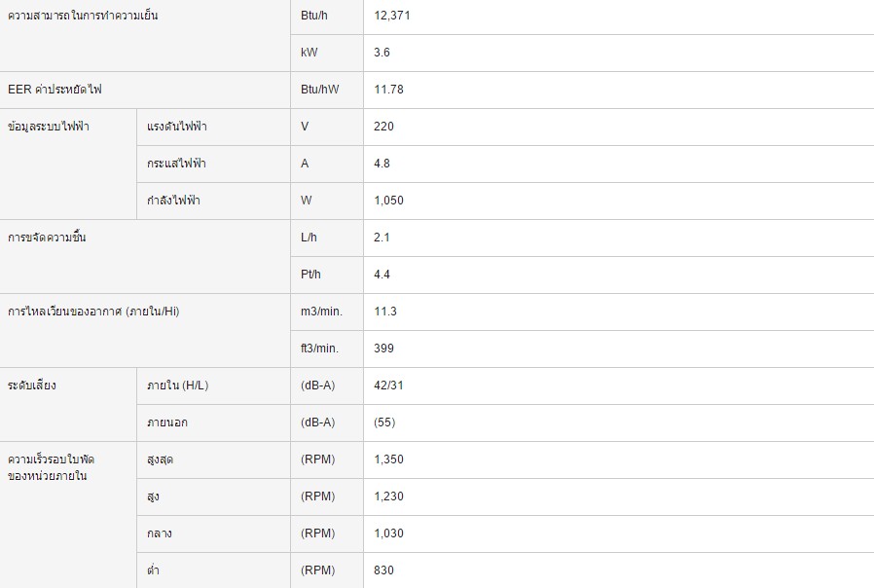Viewport: 874px width, 588px height.
Task: Select the กำลังไฟฟ้า label cell
Action: pyautogui.click(x=213, y=201)
